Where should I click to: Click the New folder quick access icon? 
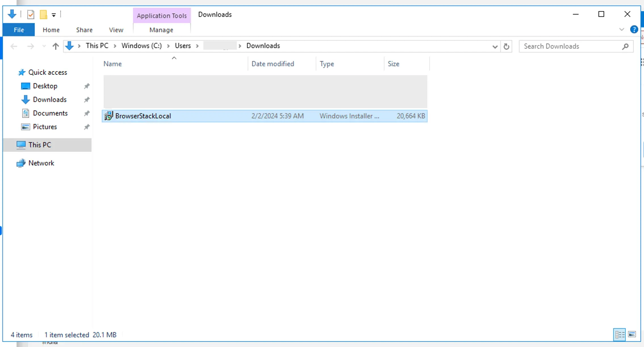click(43, 14)
